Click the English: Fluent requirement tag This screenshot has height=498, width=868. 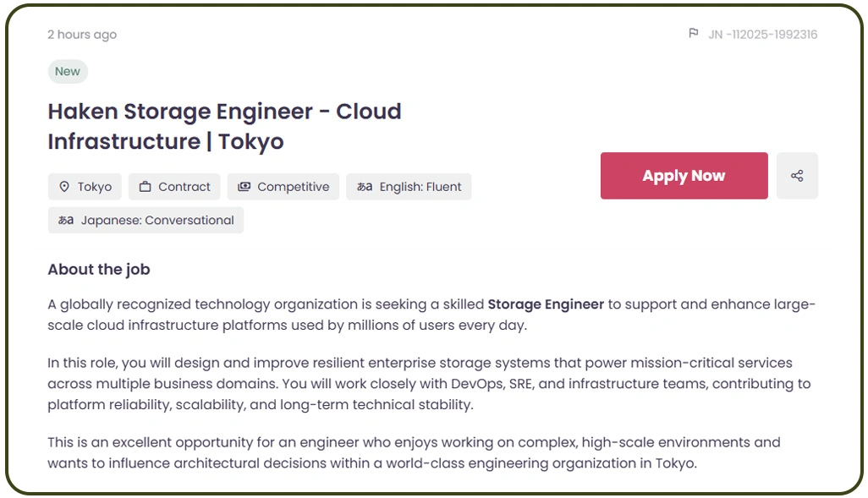tap(409, 187)
